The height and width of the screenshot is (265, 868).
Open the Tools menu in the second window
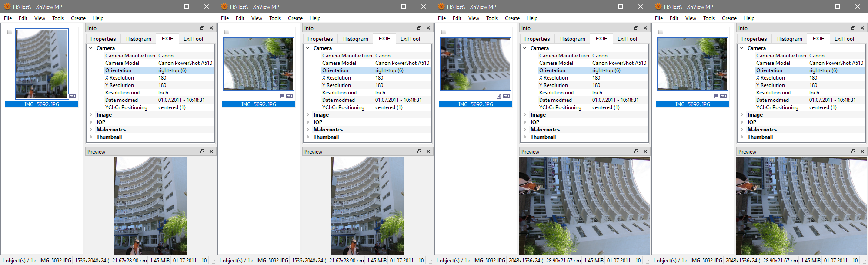275,18
